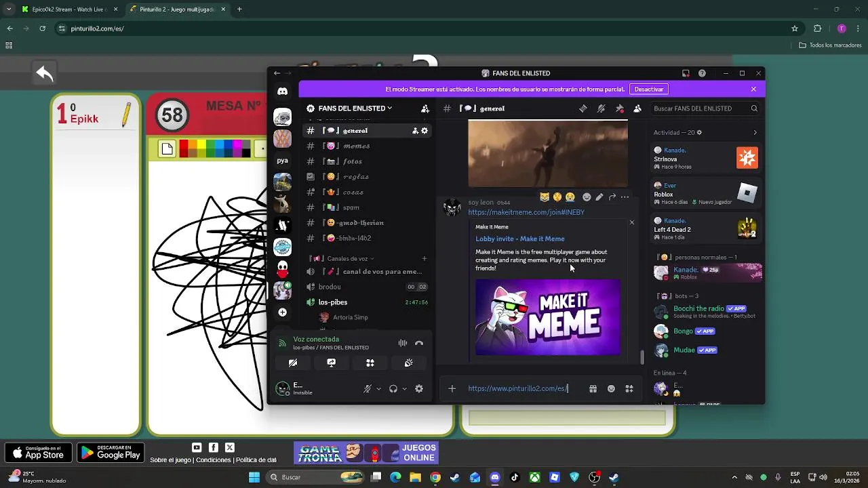868x488 pixels.
Task: Open the plus attachment button in message bar
Action: pos(452,388)
